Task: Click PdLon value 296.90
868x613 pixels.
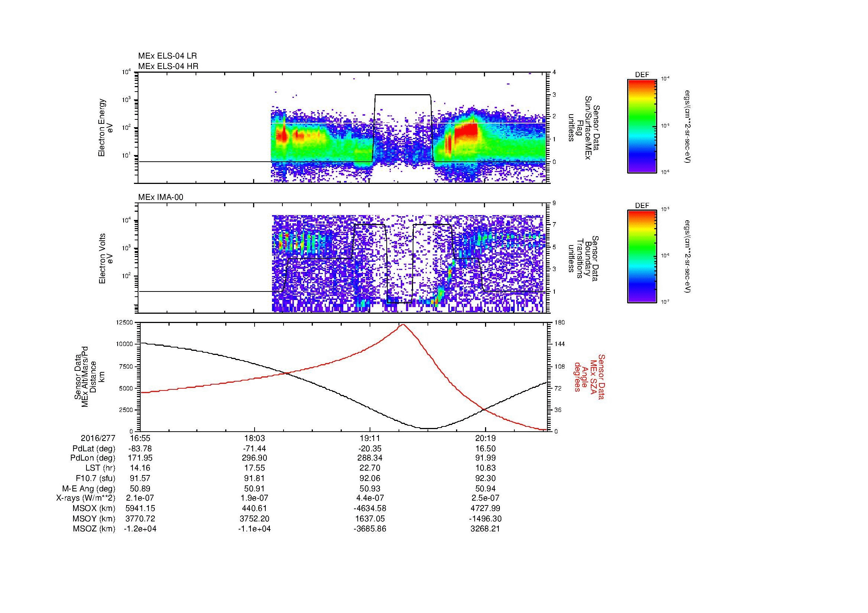Action: tap(255, 458)
